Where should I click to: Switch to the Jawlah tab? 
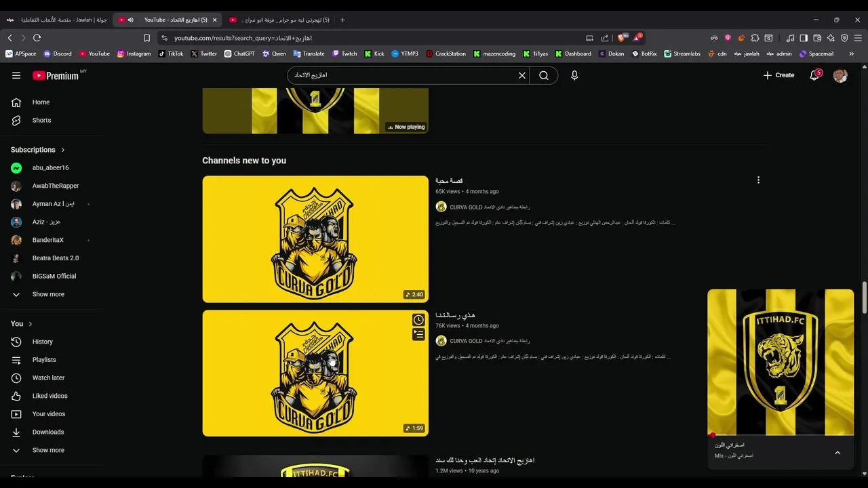56,20
